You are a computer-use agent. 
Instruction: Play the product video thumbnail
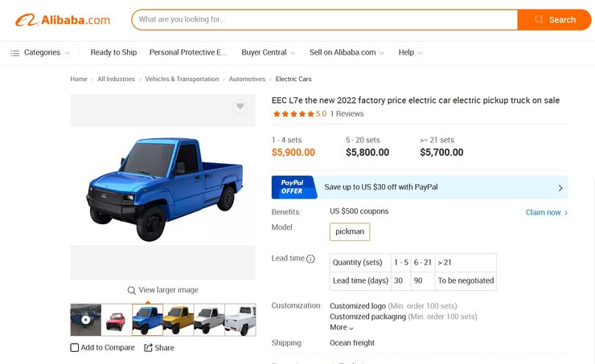point(85,320)
